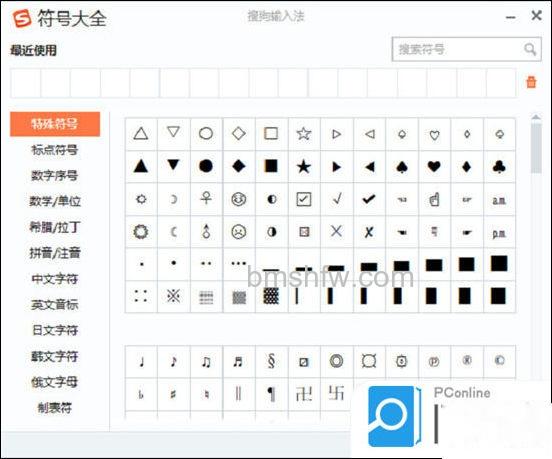Select the thin X cross symbol
This screenshot has height=459, width=552.
pyautogui.click(x=336, y=231)
